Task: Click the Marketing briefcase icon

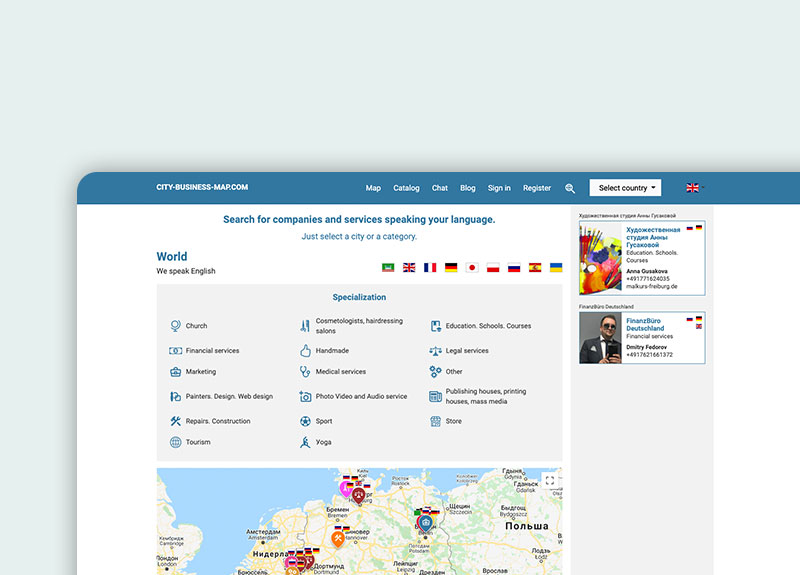Action: pos(176,371)
